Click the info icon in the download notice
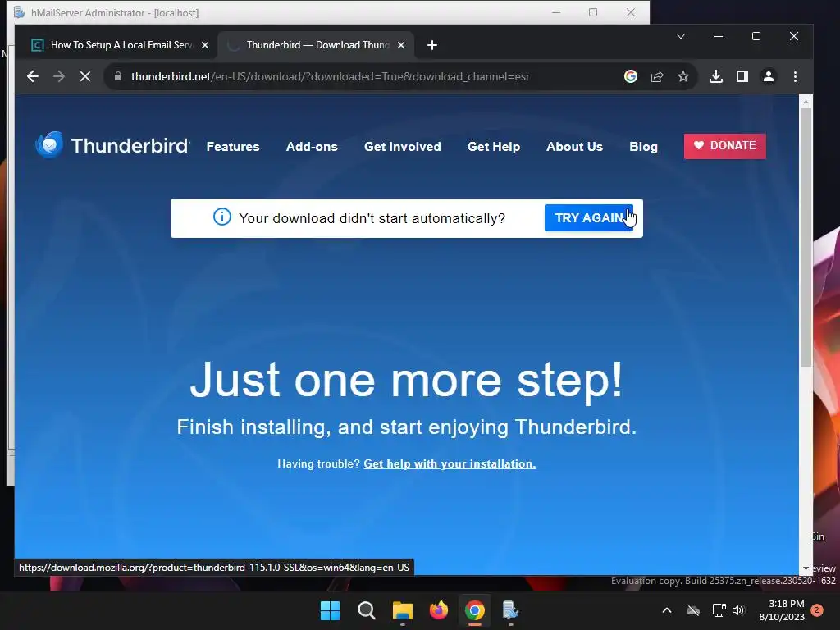 222,217
